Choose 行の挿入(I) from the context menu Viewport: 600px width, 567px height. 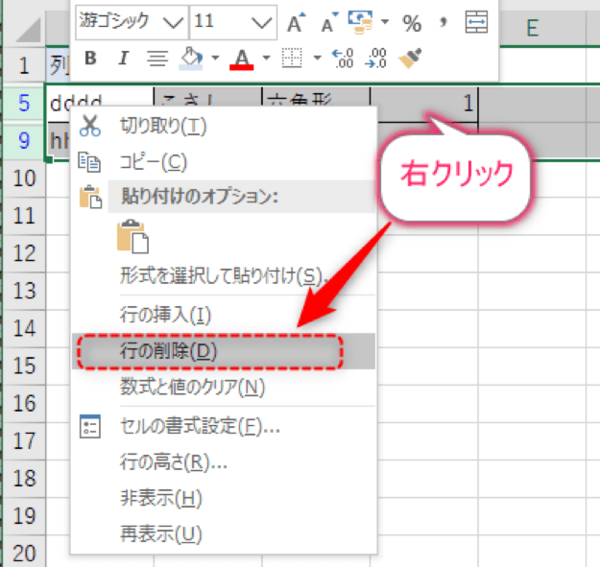pyautogui.click(x=165, y=315)
